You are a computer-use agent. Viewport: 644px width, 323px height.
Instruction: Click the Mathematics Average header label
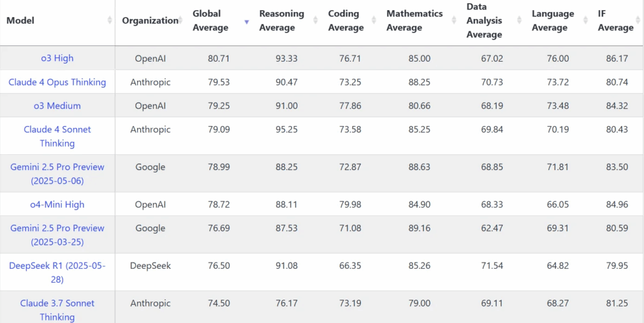tap(414, 21)
